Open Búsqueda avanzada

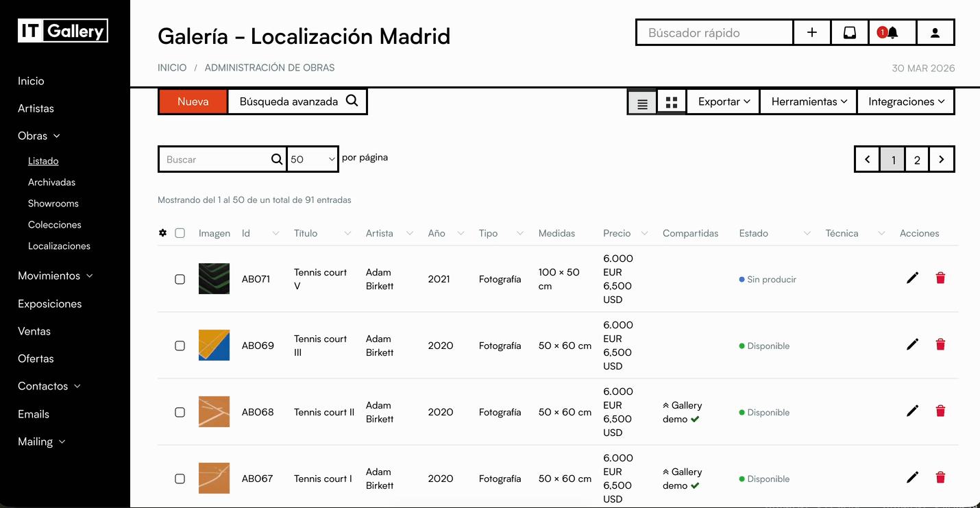pyautogui.click(x=298, y=101)
